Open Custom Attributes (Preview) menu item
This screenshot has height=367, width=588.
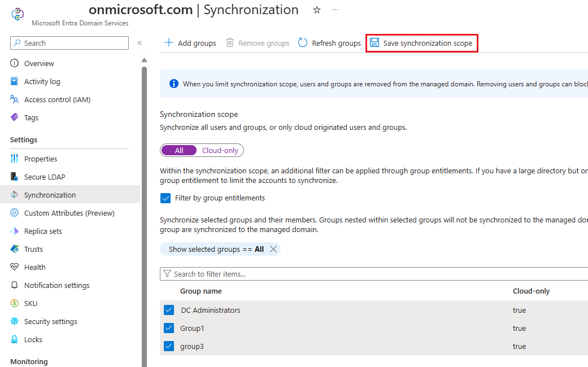tap(69, 213)
